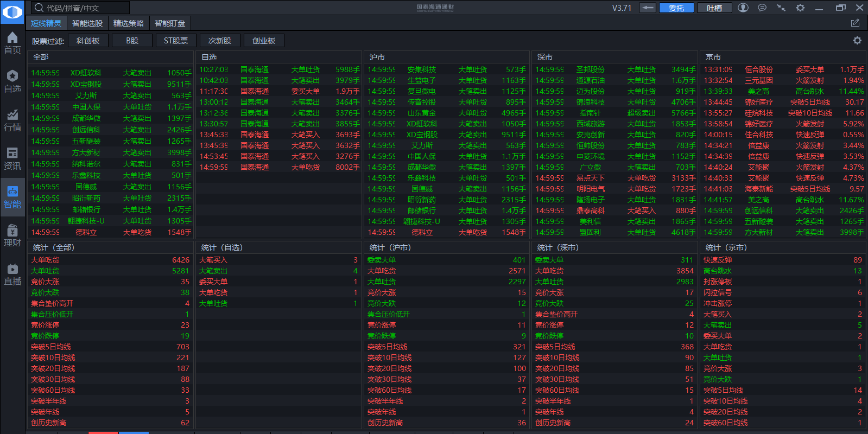Viewport: 868px width, 434px height.
Task: Switch to the 精选策略 tab
Action: coord(129,23)
